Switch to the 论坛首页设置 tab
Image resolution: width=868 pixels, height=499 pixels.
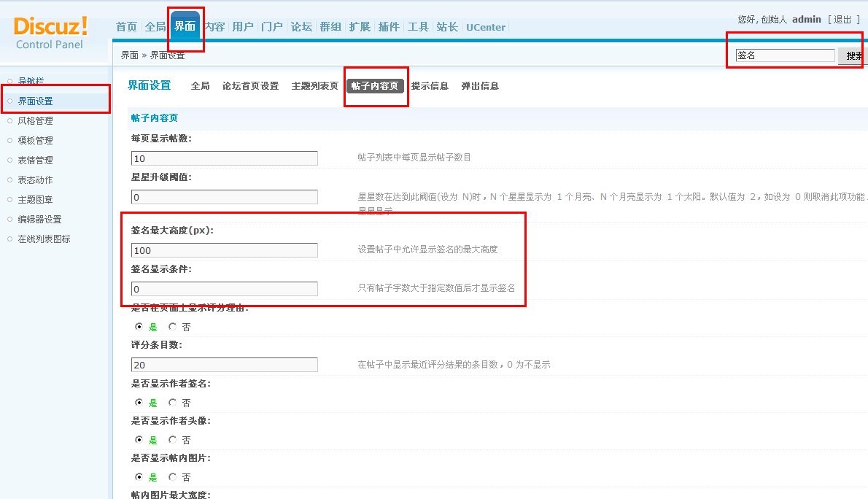(250, 86)
